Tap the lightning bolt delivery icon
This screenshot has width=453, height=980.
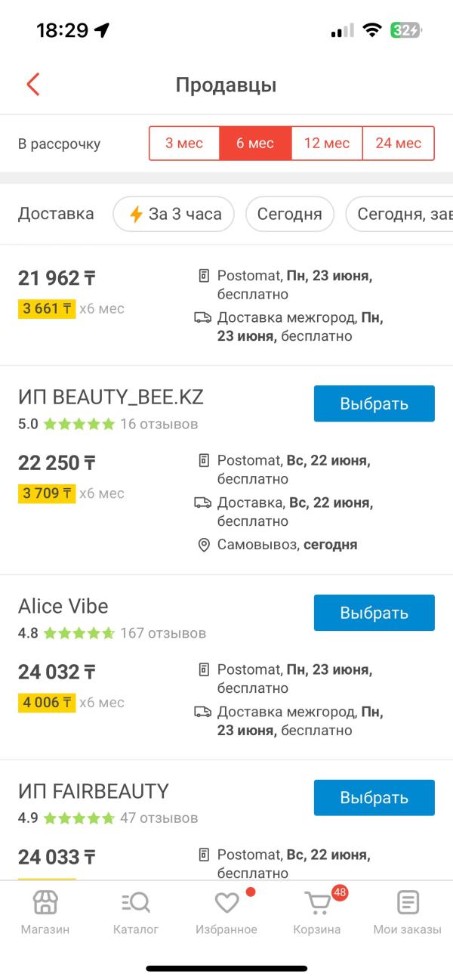coord(136,214)
